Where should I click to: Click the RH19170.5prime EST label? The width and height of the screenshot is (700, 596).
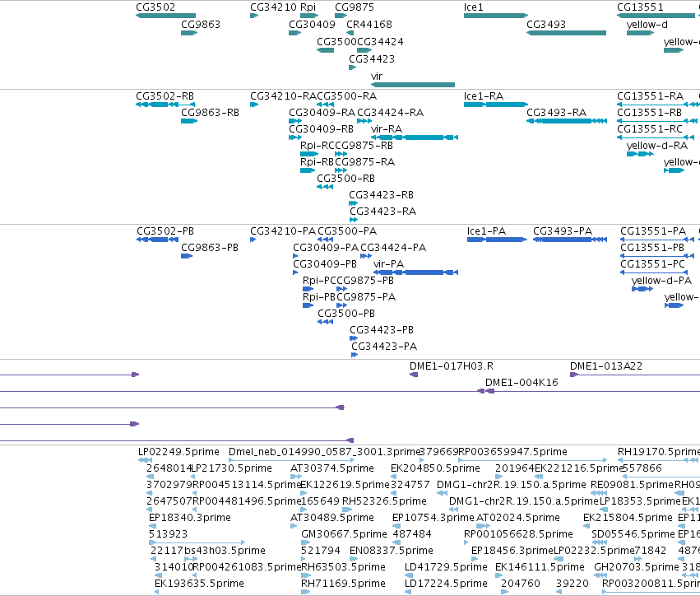click(x=659, y=452)
